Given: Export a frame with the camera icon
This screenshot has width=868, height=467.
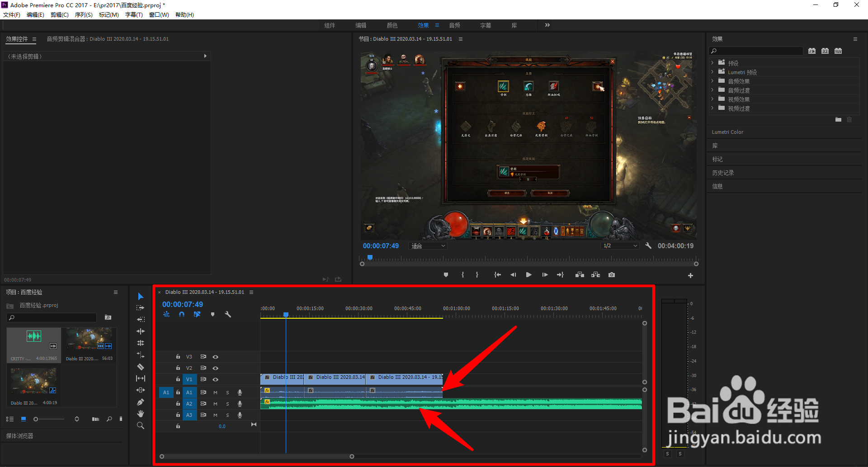Looking at the screenshot, I should 612,275.
